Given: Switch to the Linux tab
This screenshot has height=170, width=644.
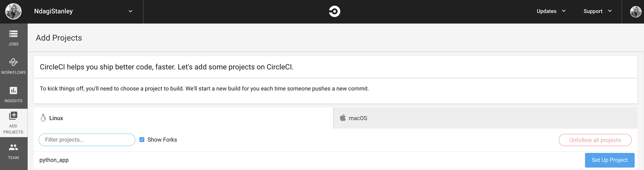Looking at the screenshot, I should [x=184, y=118].
